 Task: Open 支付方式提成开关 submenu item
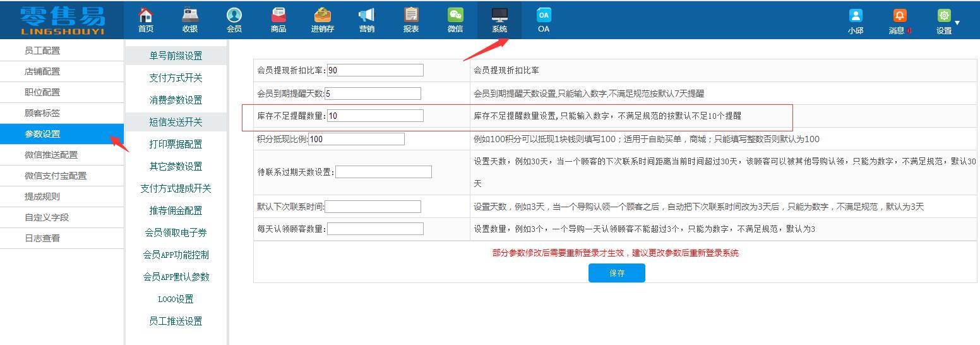pyautogui.click(x=176, y=188)
